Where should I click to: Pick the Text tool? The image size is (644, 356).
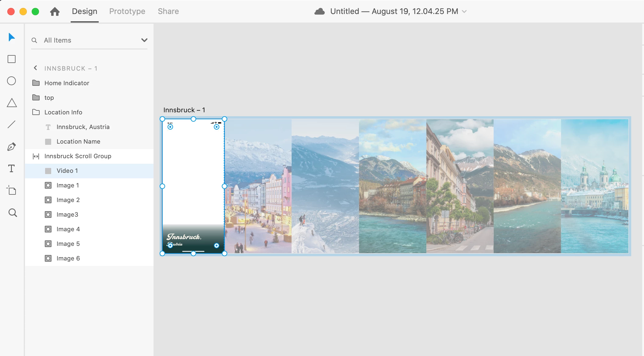tap(12, 169)
